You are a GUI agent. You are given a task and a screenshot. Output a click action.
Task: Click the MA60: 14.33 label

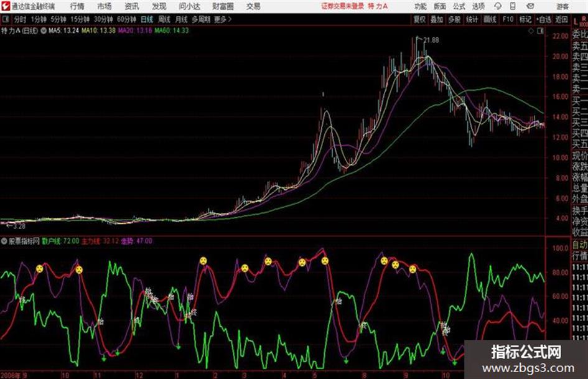tap(172, 30)
